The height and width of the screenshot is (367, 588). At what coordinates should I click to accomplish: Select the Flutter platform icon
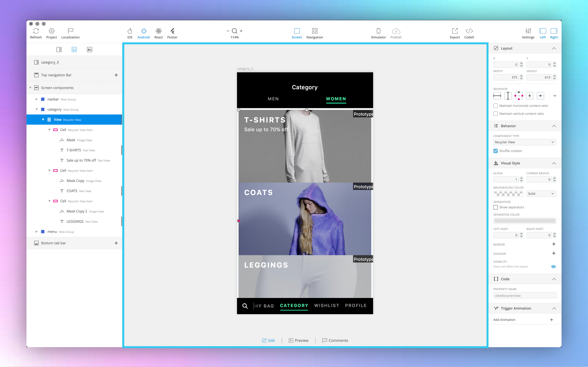click(172, 31)
